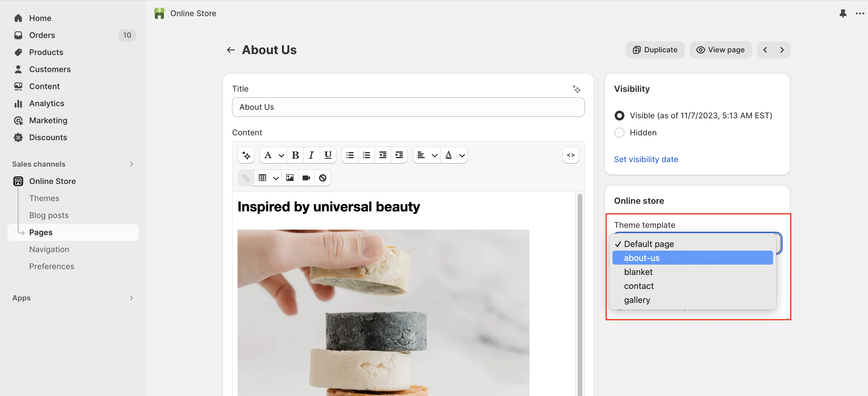Select the Default page template option
The height and width of the screenshot is (396, 868).
point(693,244)
